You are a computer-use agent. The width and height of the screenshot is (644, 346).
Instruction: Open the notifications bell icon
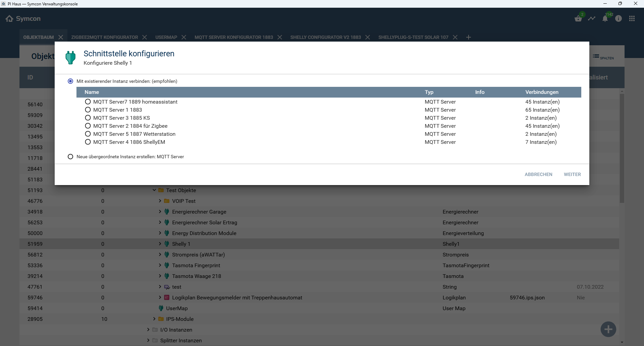tap(605, 19)
